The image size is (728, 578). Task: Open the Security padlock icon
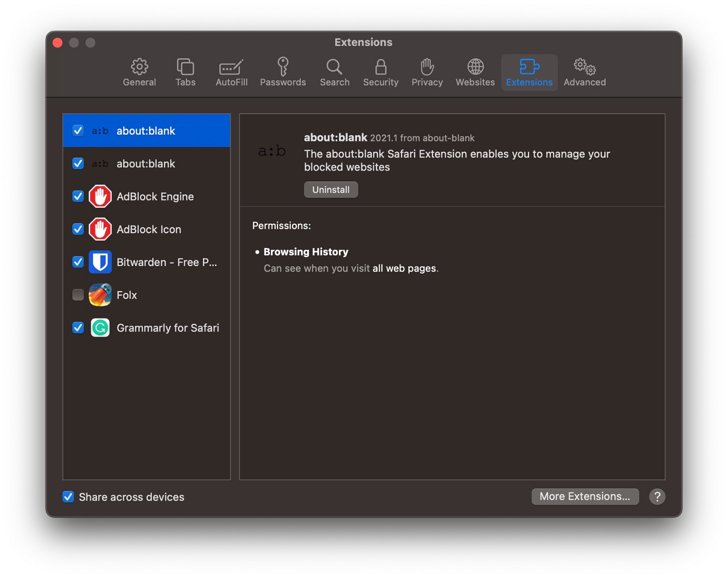click(381, 67)
